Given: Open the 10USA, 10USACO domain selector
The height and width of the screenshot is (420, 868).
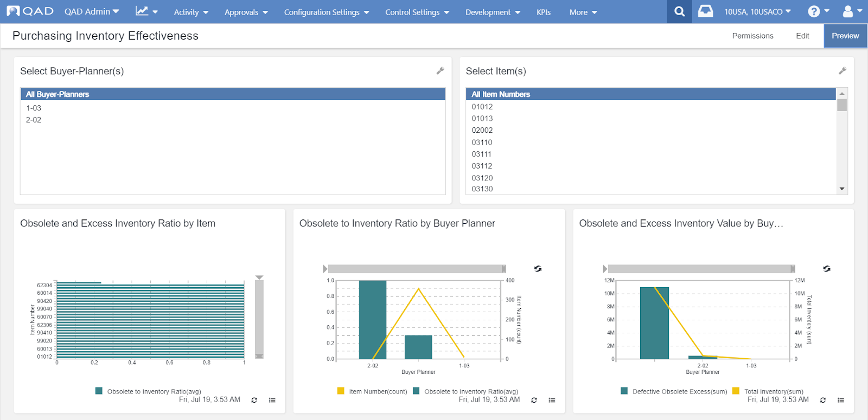Looking at the screenshot, I should tap(757, 11).
